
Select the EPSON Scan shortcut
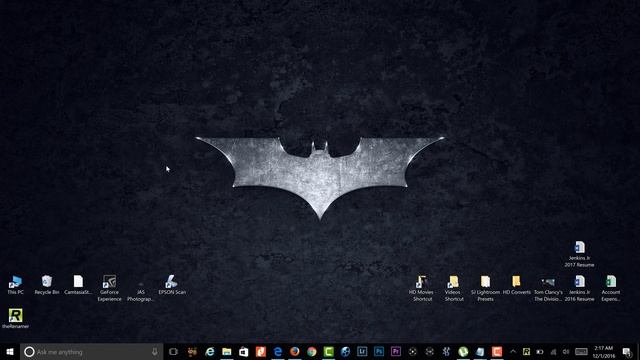coord(172,284)
